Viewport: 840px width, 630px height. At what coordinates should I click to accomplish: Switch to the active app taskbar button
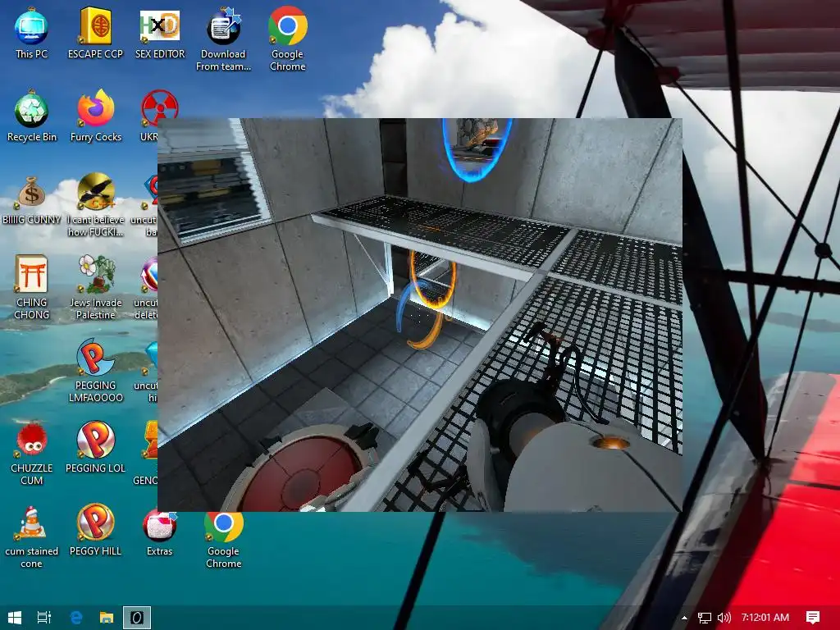coord(137,618)
